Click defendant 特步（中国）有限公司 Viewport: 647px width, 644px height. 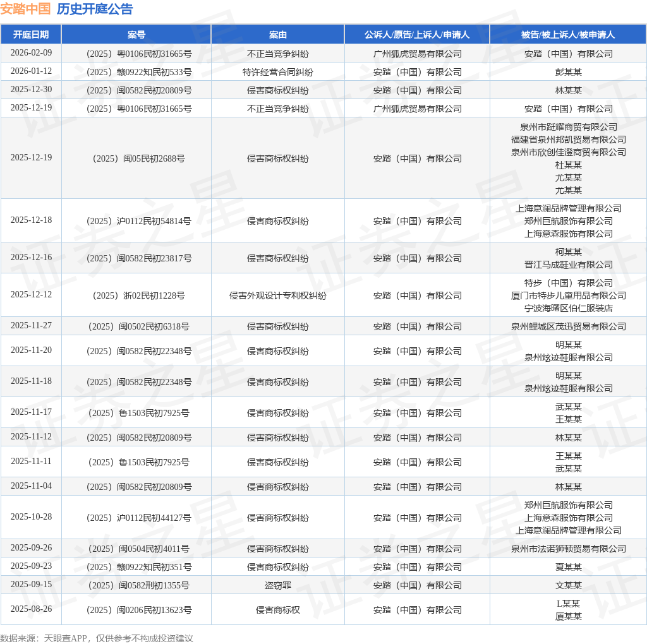point(568,283)
